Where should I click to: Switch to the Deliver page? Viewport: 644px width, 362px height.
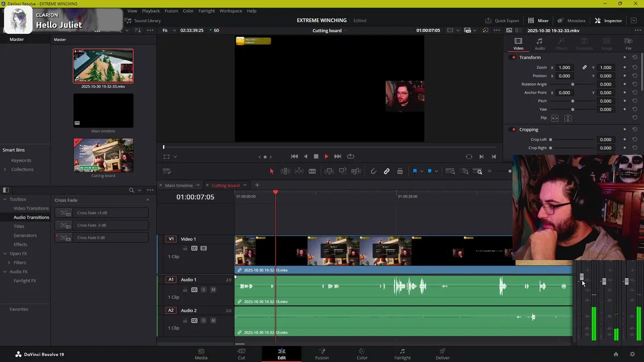click(442, 354)
